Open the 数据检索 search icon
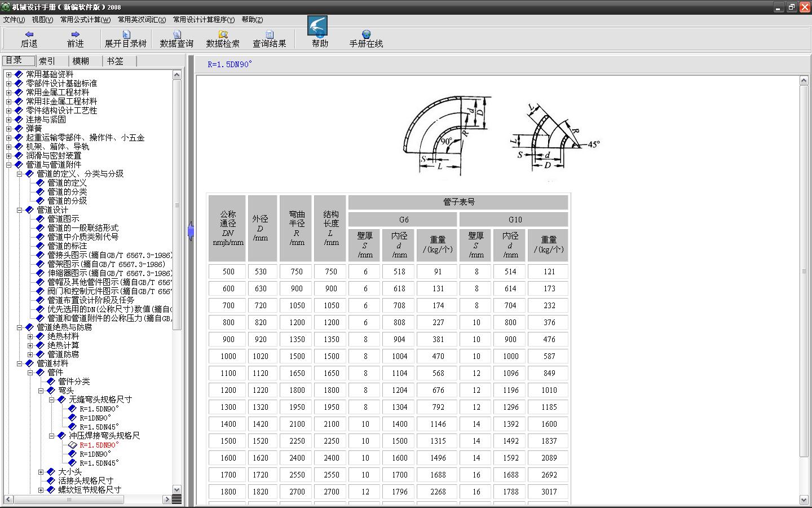 [223, 34]
